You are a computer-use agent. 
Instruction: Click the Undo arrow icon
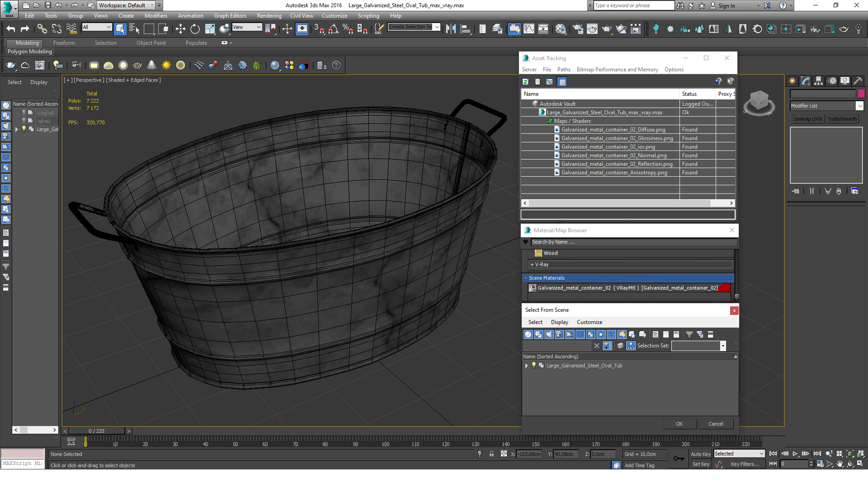click(11, 29)
